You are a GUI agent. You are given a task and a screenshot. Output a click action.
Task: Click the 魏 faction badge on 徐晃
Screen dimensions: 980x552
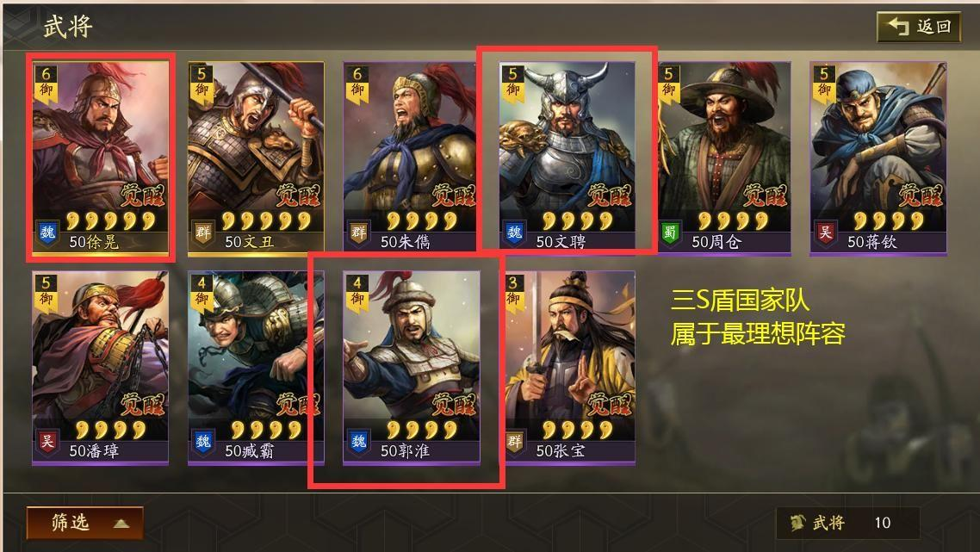click(x=48, y=233)
